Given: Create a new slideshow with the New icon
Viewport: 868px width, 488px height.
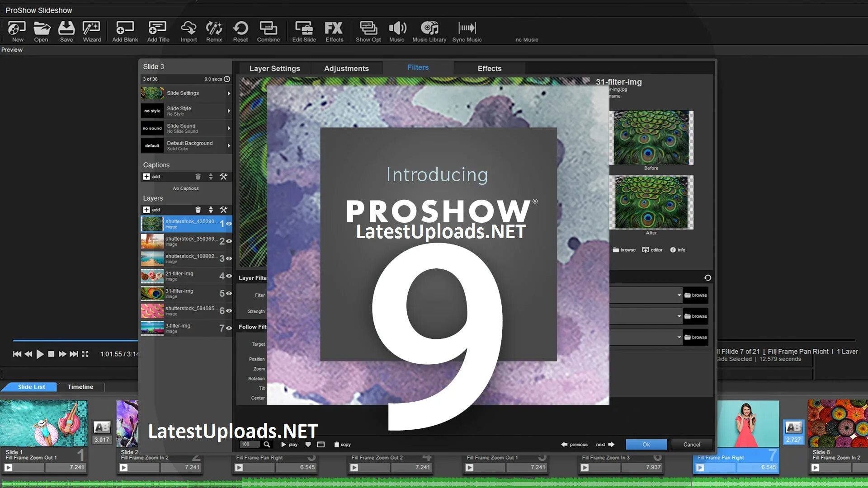Looking at the screenshot, I should pos(17,31).
